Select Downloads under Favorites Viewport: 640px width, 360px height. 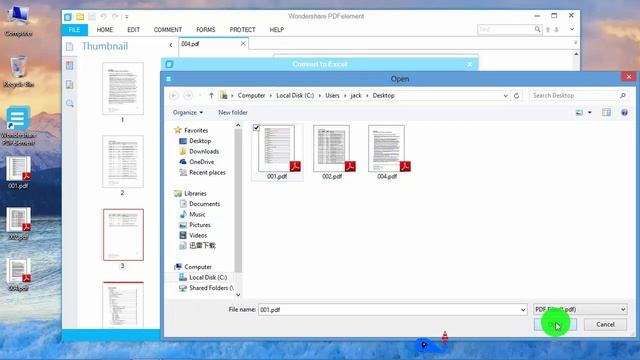204,151
